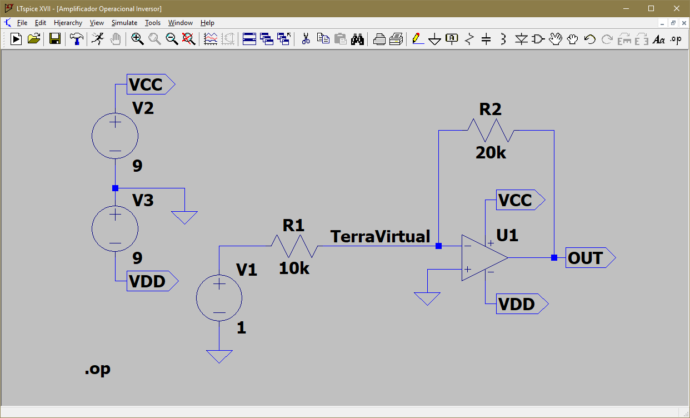Click the Undo arrow icon
The height and width of the screenshot is (418, 690).
tap(589, 39)
